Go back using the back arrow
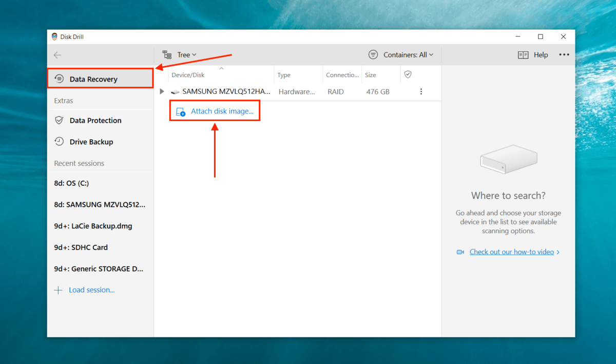This screenshot has width=616, height=364. (57, 55)
